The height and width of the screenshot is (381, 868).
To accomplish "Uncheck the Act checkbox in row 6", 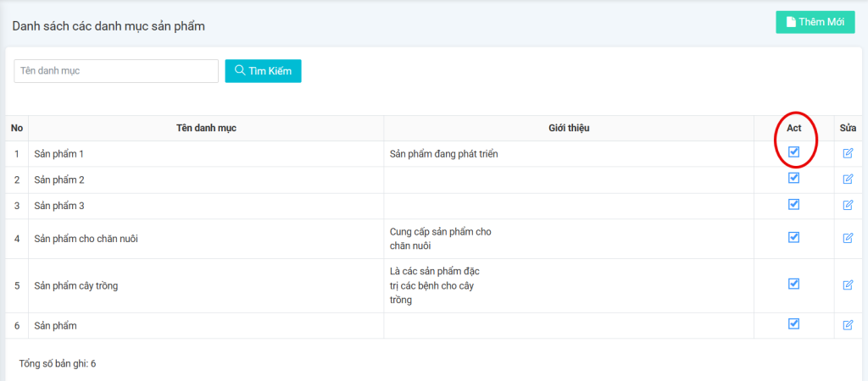I will (794, 323).
